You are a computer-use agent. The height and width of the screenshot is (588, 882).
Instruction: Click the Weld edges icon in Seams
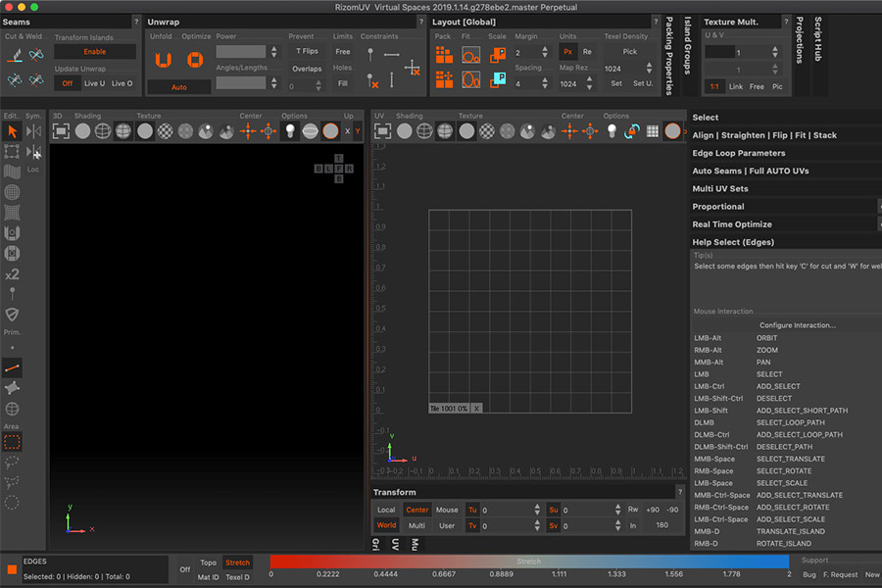click(36, 55)
